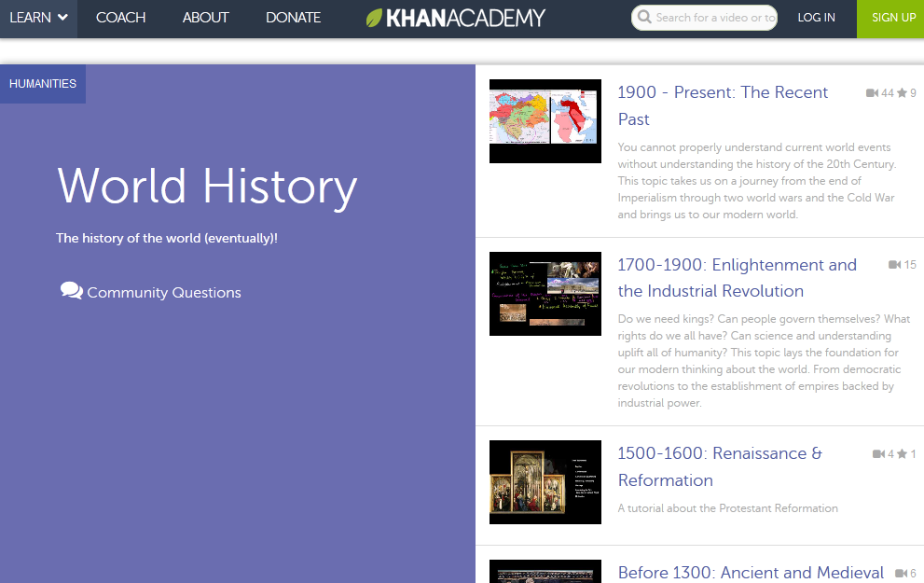Screen dimensions: 924x583
Task: Click the COACH menu item
Action: pyautogui.click(x=121, y=18)
